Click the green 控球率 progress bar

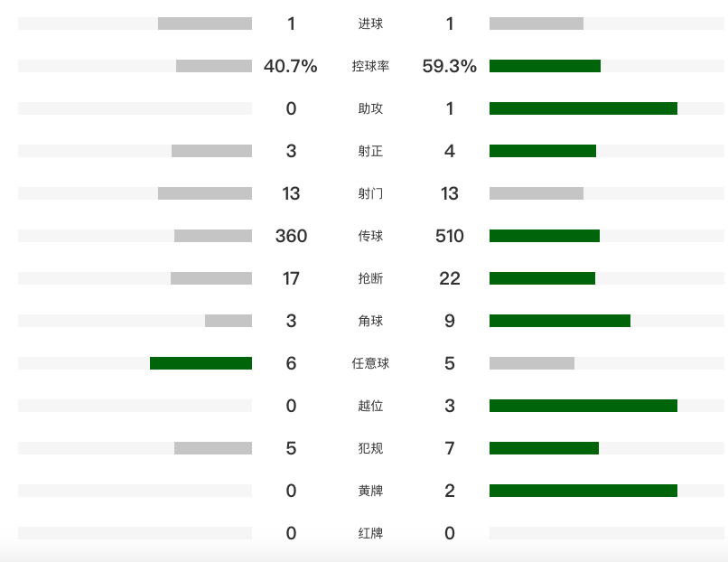[545, 66]
